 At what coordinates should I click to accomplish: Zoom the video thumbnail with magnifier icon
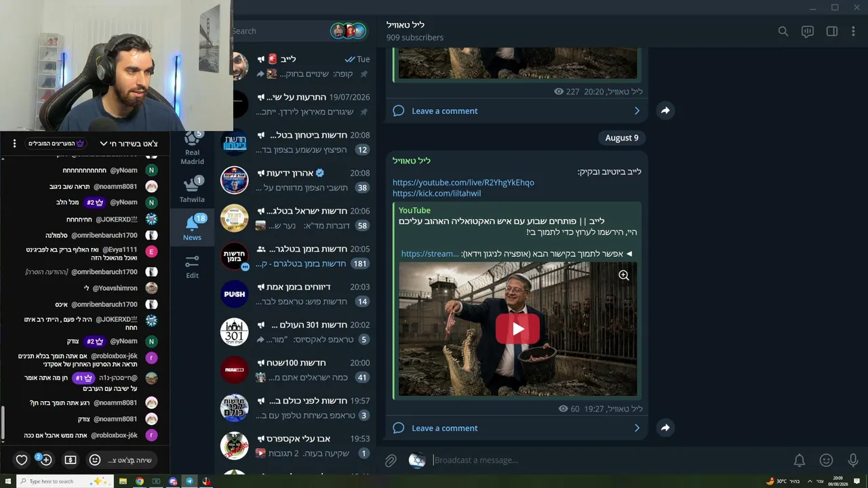624,275
